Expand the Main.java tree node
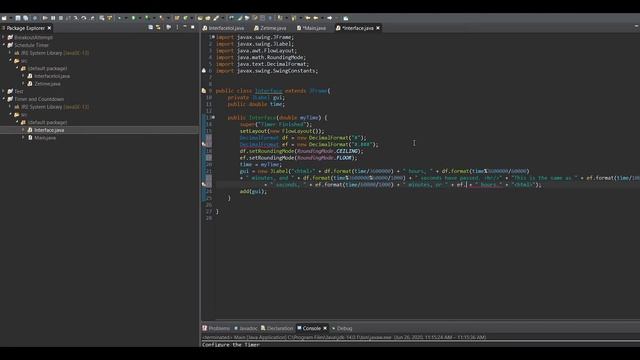Screen dimensions: 640x360 23,138
